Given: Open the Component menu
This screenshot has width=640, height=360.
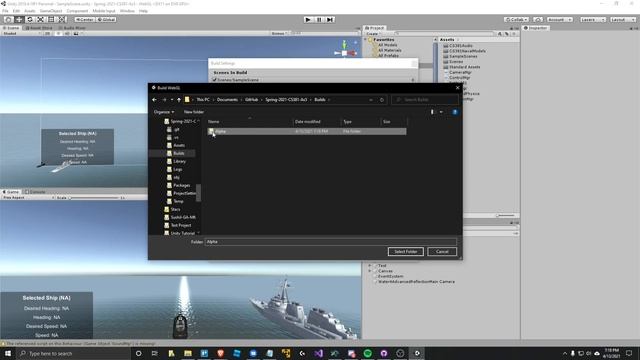Looking at the screenshot, I should tap(77, 11).
